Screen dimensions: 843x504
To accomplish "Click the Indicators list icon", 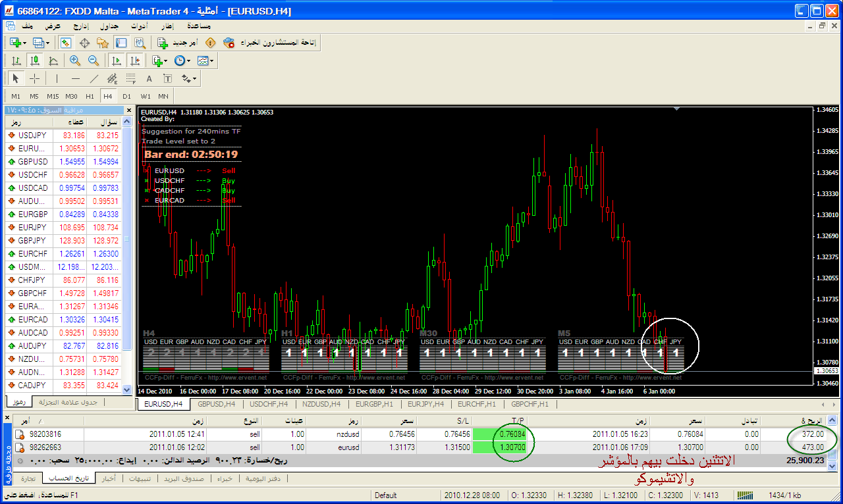I will [157, 61].
